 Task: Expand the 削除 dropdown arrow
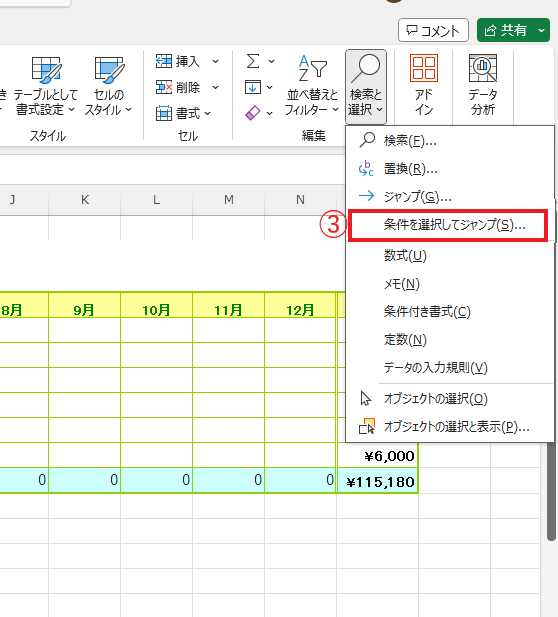tap(216, 87)
